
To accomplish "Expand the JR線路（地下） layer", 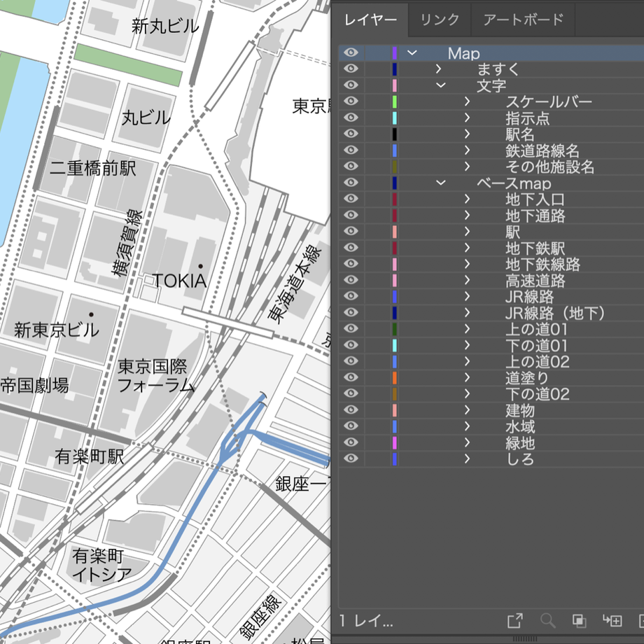I will 467,312.
